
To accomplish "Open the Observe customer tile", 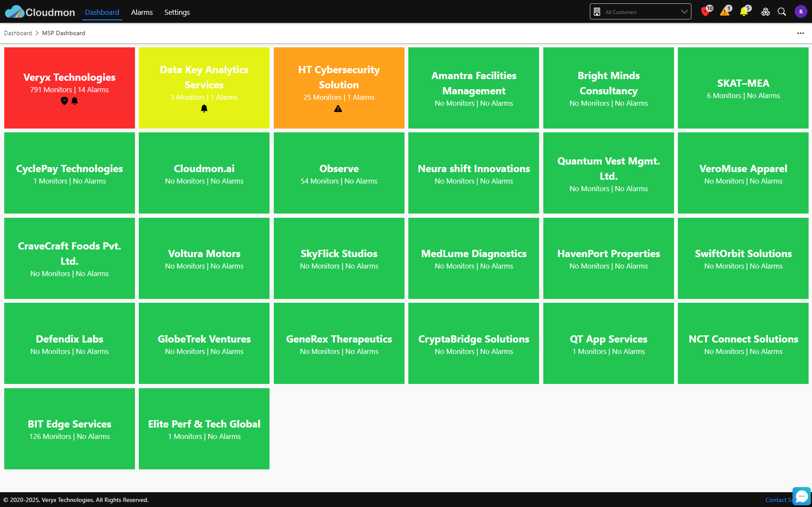I will tap(339, 173).
